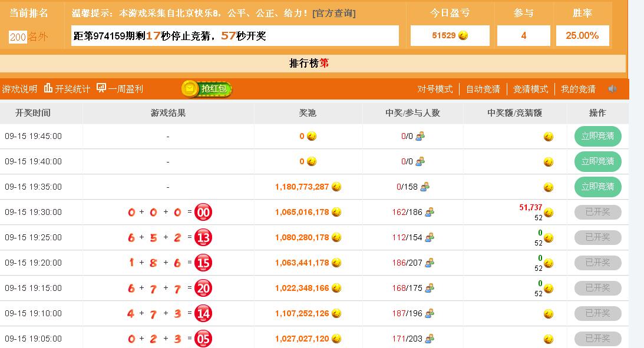Viewport: 644px width, 348px height.
Task: Click 已开奖 button for the 19:30:00 draw
Action: click(x=597, y=212)
